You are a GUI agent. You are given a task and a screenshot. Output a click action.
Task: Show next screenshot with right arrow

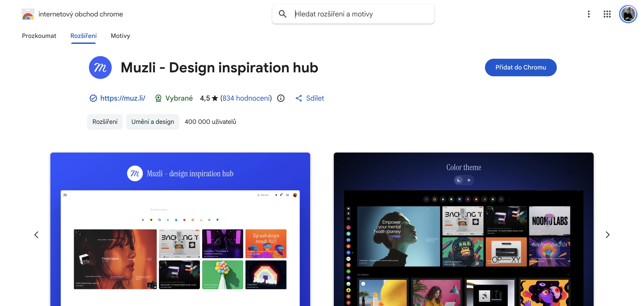[x=607, y=235]
